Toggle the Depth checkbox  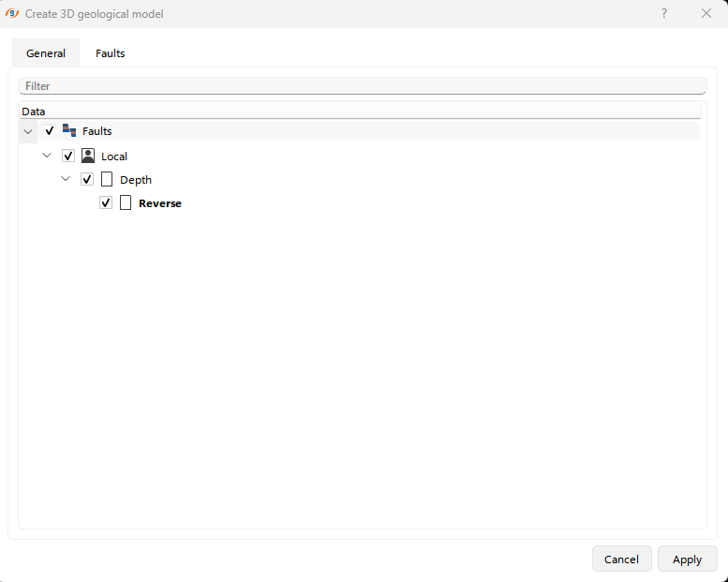click(87, 179)
